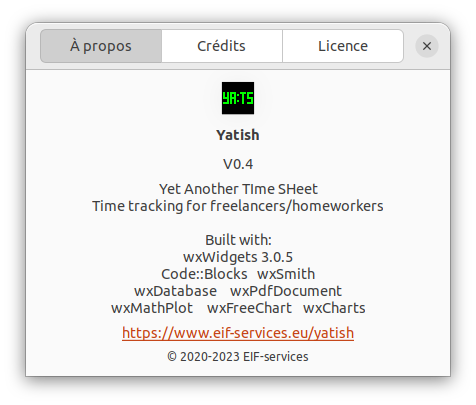Click the wxSmith label
Screen dimensions: 476x405
point(286,274)
